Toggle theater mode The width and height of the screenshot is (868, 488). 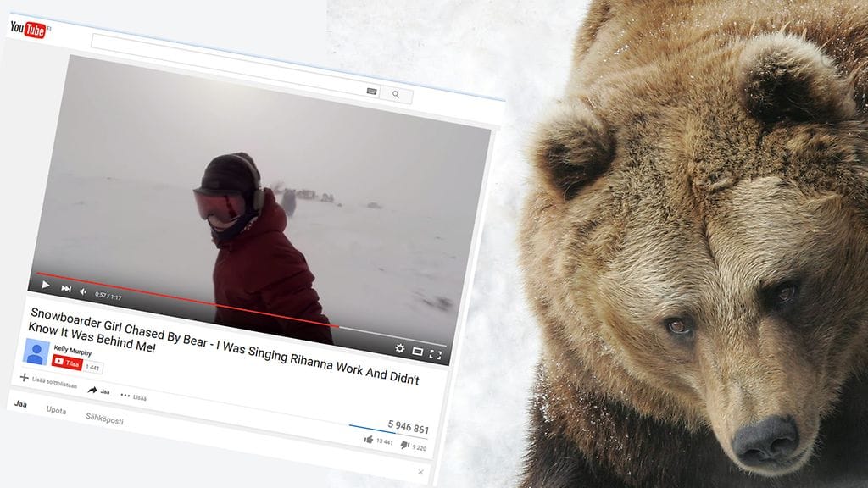tap(417, 352)
